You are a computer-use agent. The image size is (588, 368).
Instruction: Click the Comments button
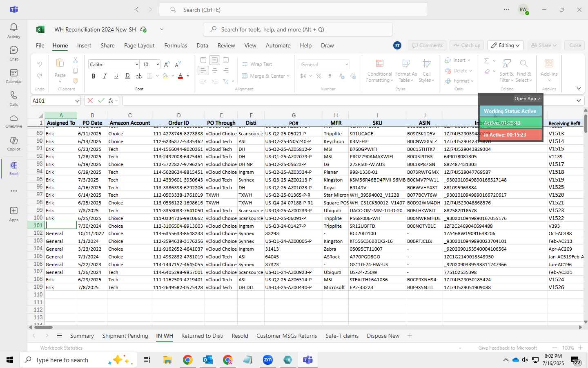click(x=427, y=45)
